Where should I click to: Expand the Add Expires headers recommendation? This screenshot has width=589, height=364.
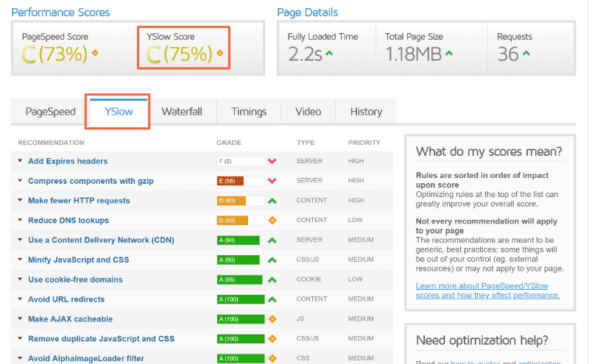point(21,161)
